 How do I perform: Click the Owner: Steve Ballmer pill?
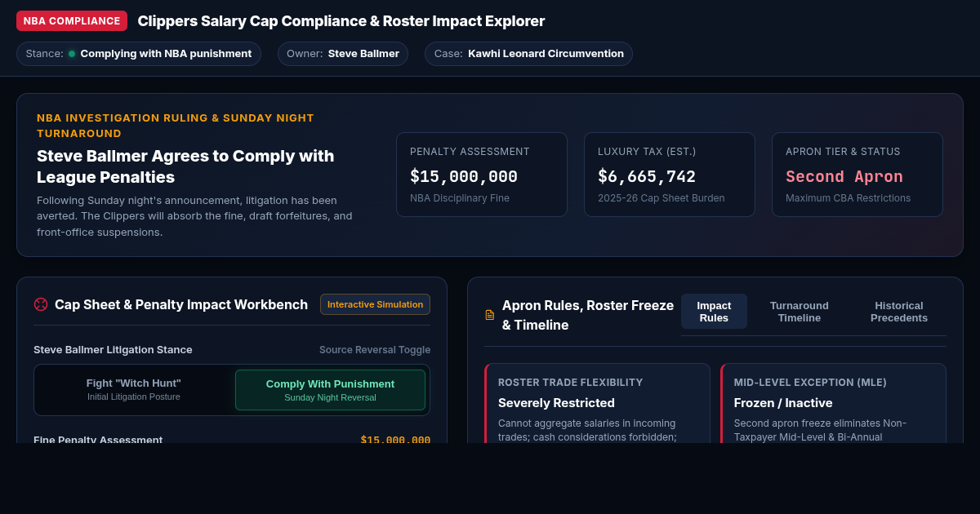[x=343, y=54]
